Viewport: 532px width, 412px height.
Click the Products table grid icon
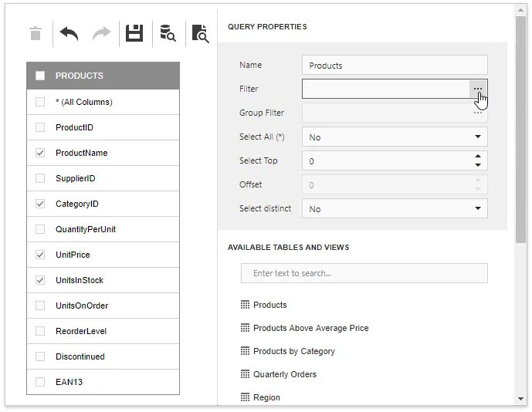[x=246, y=305]
